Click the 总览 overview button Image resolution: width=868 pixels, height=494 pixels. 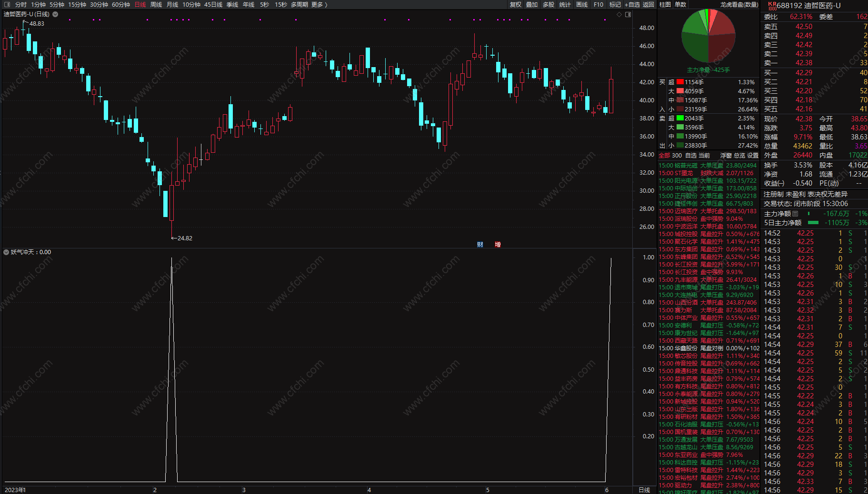click(739, 156)
